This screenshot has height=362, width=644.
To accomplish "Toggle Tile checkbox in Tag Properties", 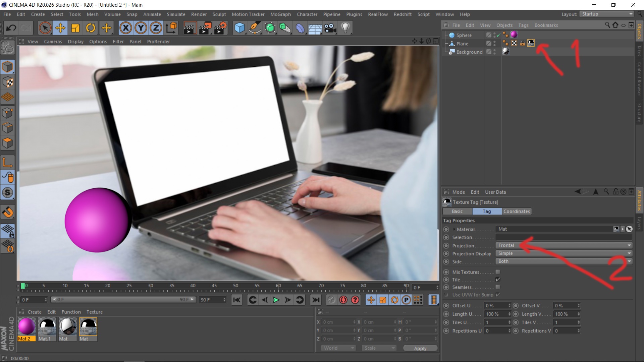I will (x=498, y=279).
